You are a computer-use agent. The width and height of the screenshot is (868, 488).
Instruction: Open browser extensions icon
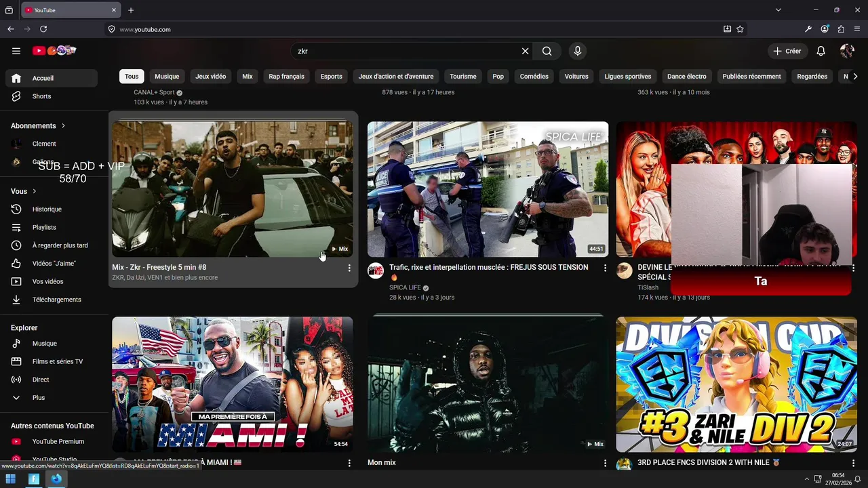[841, 29]
